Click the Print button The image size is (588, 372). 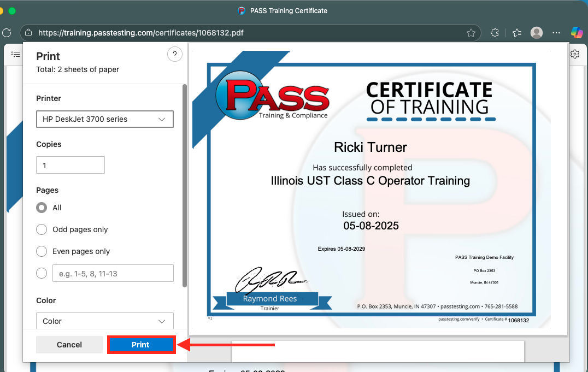tap(141, 345)
